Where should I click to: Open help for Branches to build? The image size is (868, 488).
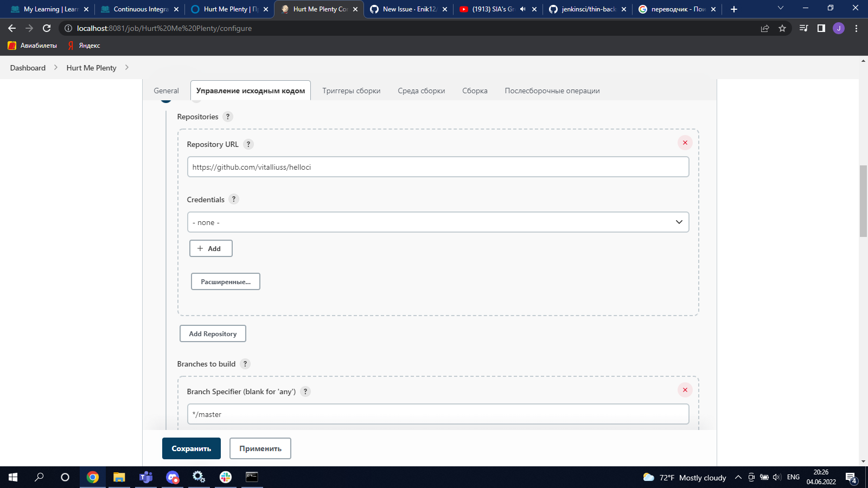pyautogui.click(x=245, y=364)
